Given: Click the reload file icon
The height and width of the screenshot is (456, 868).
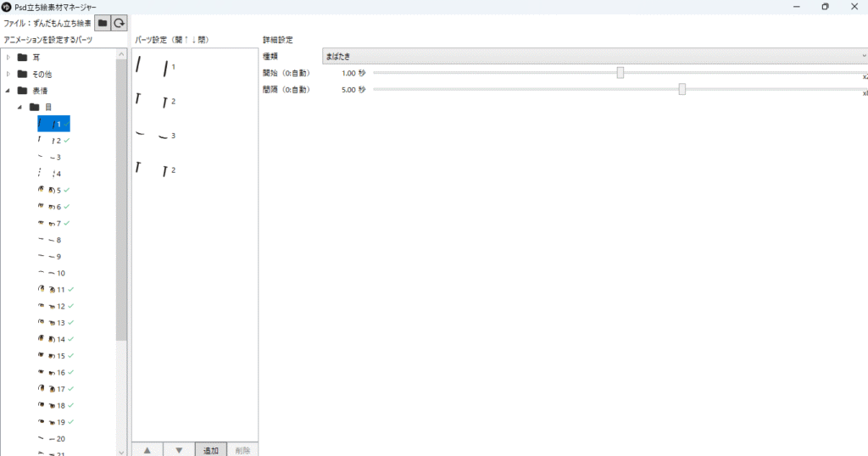Looking at the screenshot, I should coord(120,24).
